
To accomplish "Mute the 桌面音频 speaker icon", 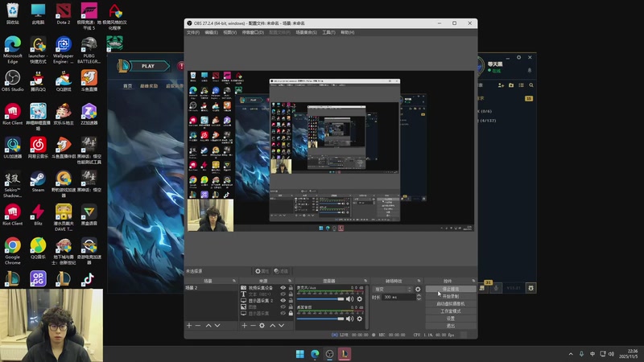I will coord(349,319).
